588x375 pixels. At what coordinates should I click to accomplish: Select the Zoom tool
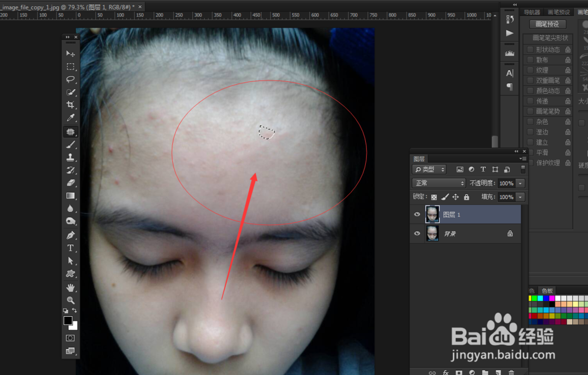click(70, 300)
